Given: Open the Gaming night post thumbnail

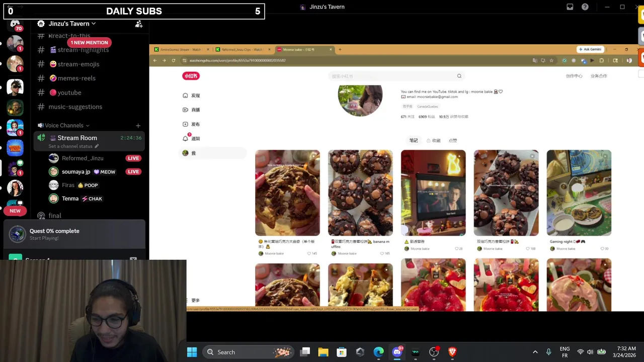Looking at the screenshot, I should click(579, 193).
